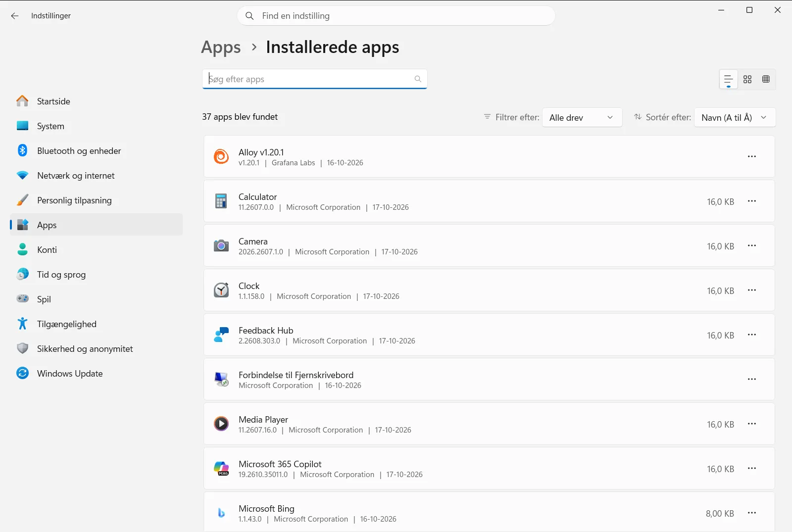Click the Fjernskrivebord app icon

click(221, 379)
